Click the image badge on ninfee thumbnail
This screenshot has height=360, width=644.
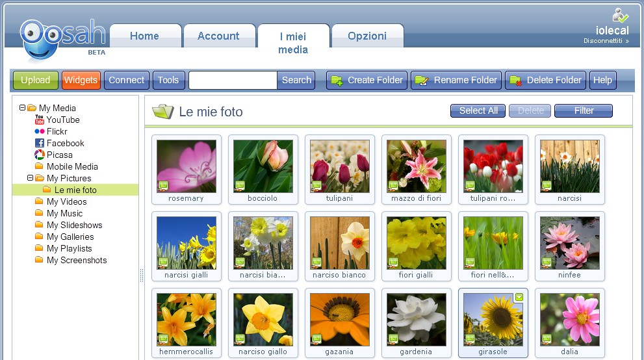[547, 263]
